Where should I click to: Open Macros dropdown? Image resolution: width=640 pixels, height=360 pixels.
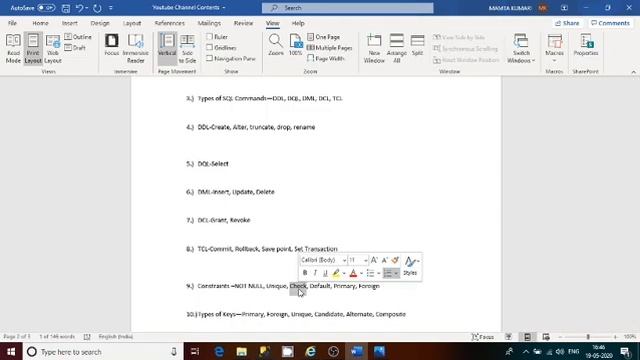coord(554,49)
